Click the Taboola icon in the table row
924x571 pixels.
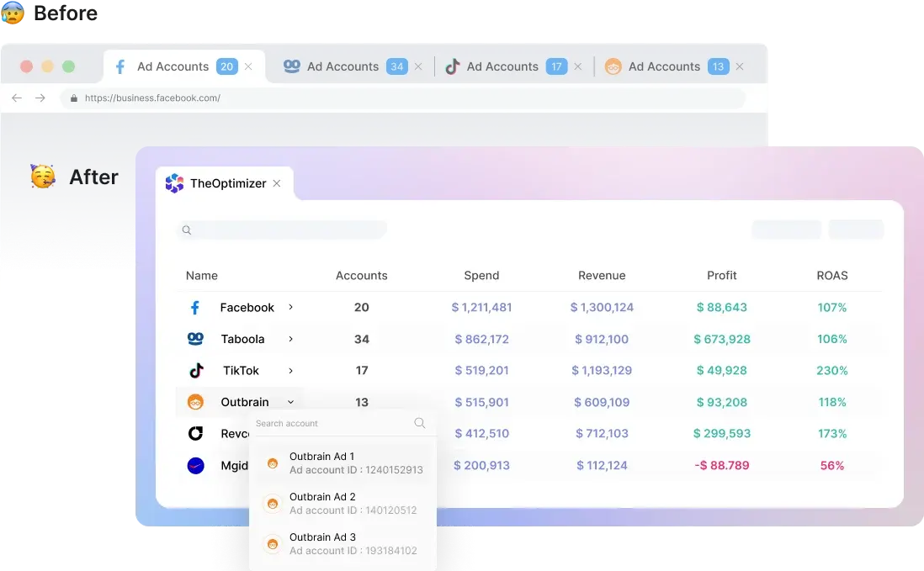195,338
